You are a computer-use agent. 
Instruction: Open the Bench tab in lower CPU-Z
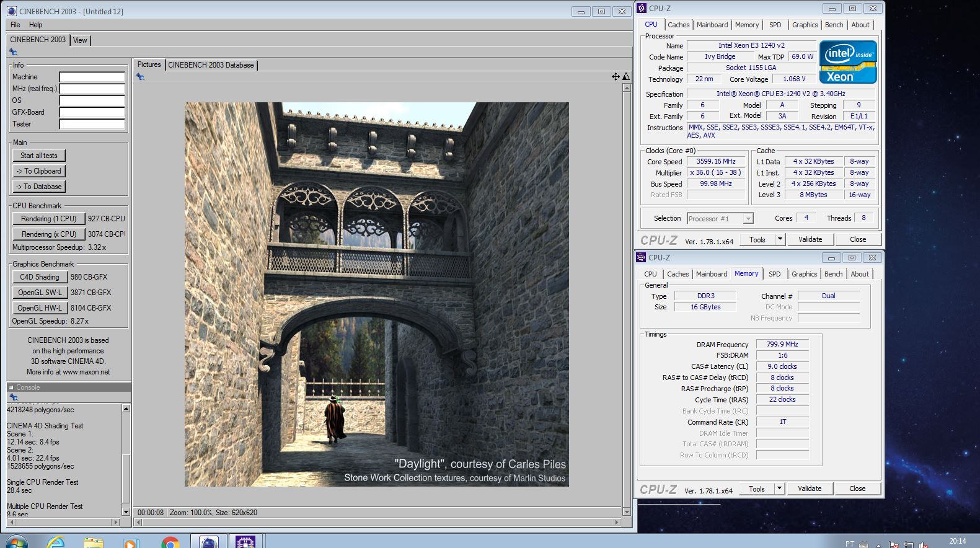click(833, 274)
